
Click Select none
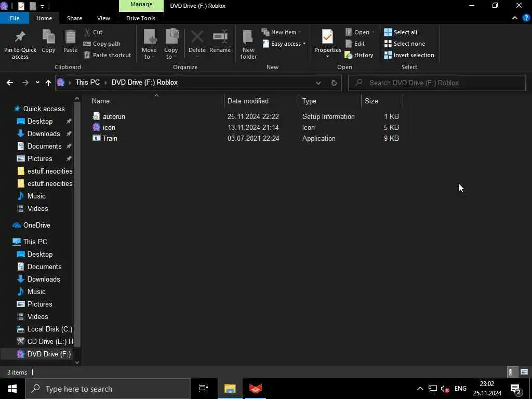(x=404, y=44)
